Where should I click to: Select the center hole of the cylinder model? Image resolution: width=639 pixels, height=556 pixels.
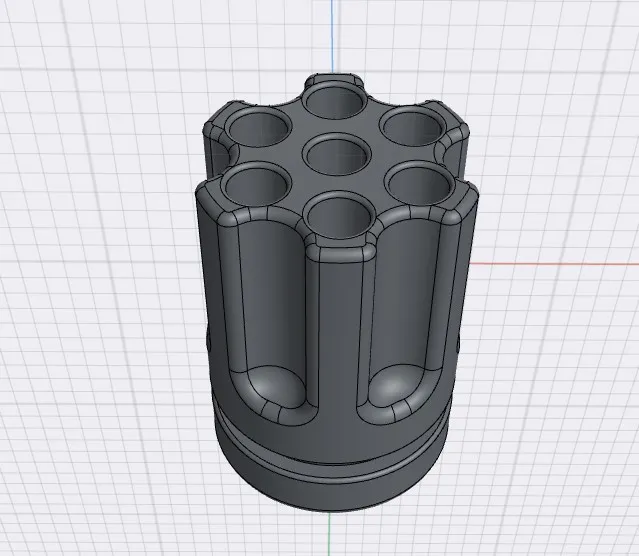click(x=337, y=154)
